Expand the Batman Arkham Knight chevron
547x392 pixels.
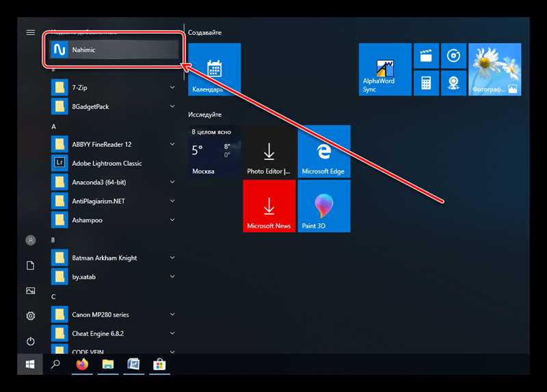(172, 257)
